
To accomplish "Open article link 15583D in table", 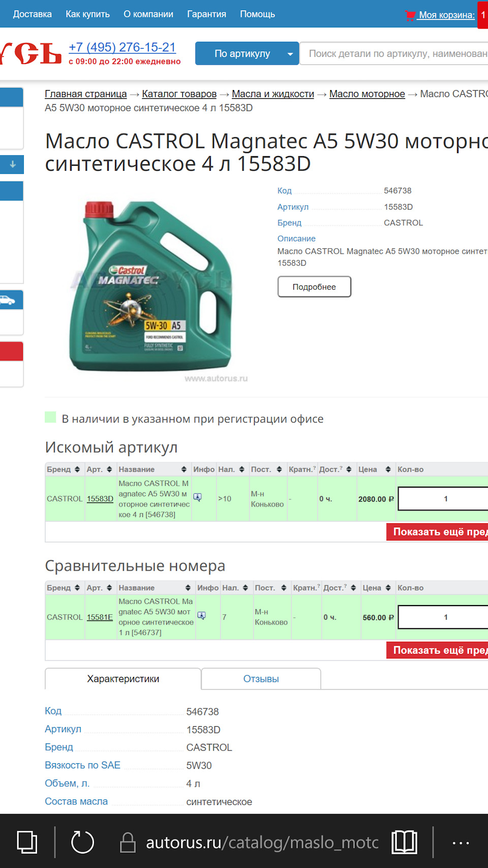I will (x=100, y=499).
